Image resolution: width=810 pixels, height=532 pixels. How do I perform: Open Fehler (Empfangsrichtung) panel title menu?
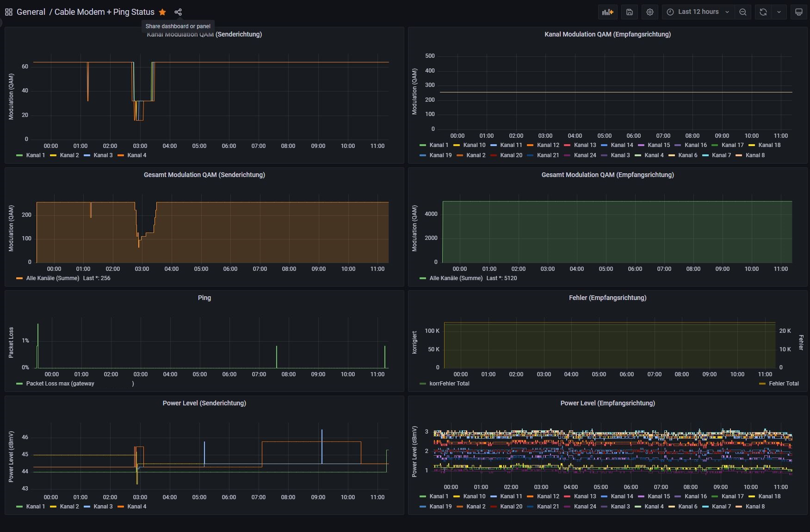pos(607,298)
